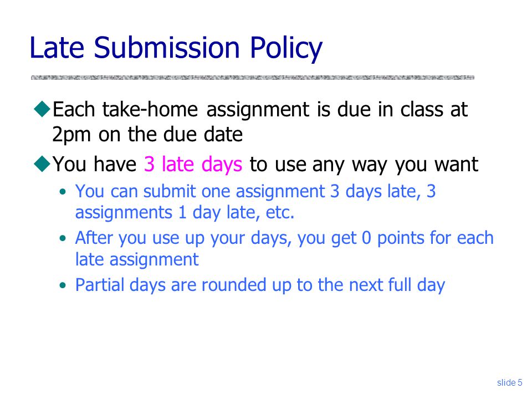Click the words 'You have' in second bullet
The height and width of the screenshot is (399, 532).
(x=94, y=164)
